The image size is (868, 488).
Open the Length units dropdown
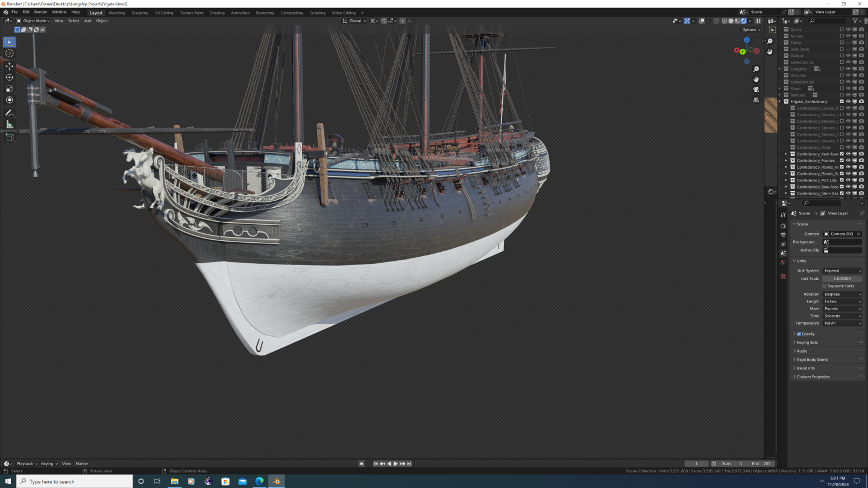(x=842, y=301)
